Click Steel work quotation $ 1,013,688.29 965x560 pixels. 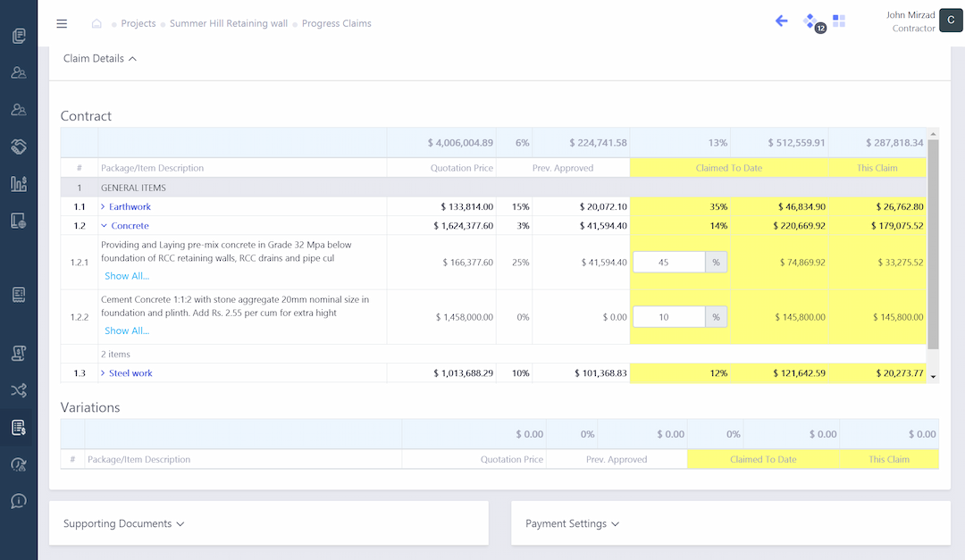[x=464, y=373]
